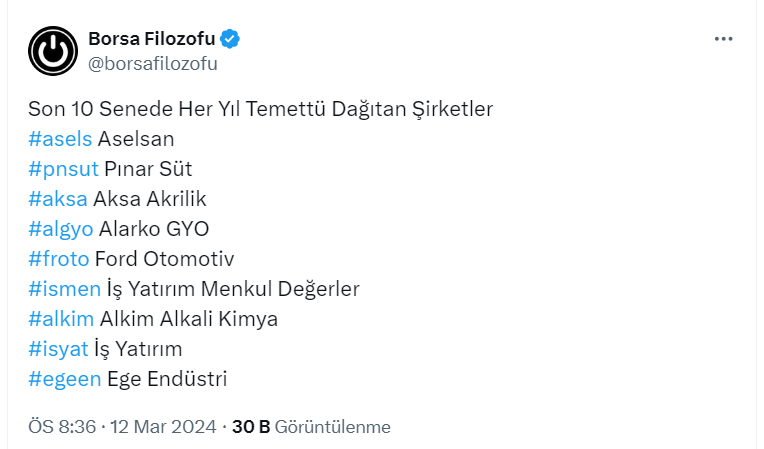Image resolution: width=764 pixels, height=449 pixels.
Task: Open the #alkim hashtag link
Action: [61, 319]
